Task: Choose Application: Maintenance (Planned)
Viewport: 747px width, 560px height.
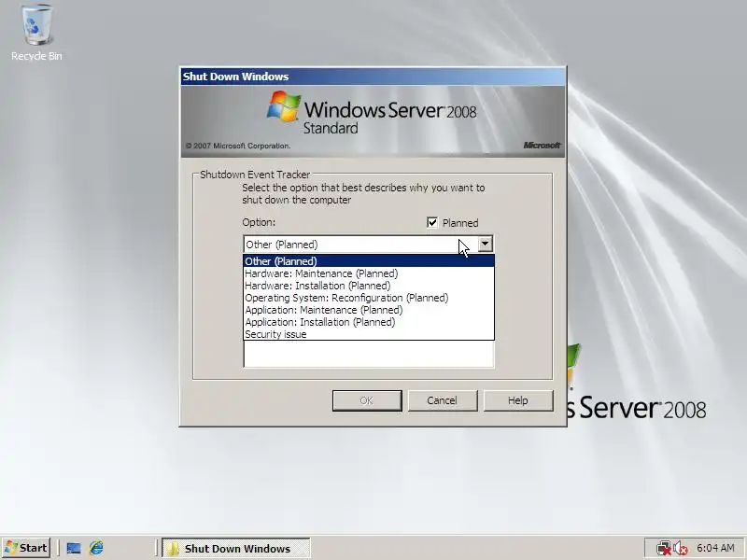Action: click(369, 310)
